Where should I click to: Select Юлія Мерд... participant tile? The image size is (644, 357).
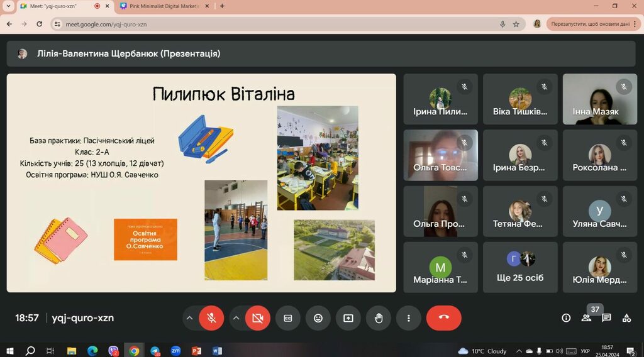point(599,267)
